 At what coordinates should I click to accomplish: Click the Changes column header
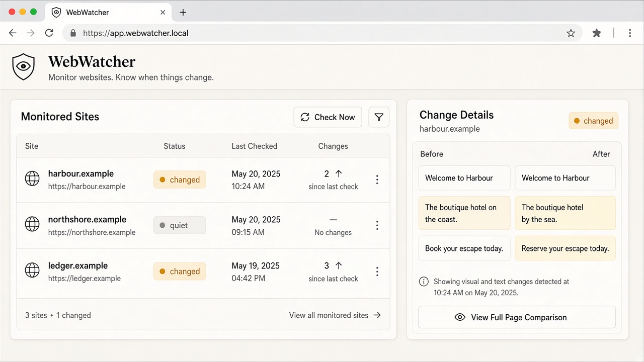(x=333, y=146)
